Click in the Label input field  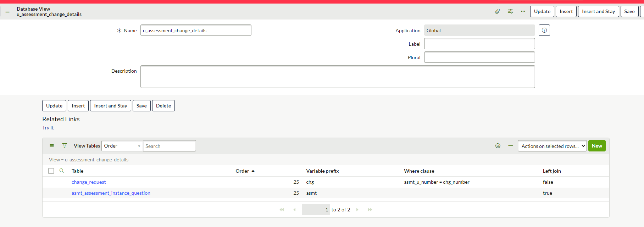(479, 44)
